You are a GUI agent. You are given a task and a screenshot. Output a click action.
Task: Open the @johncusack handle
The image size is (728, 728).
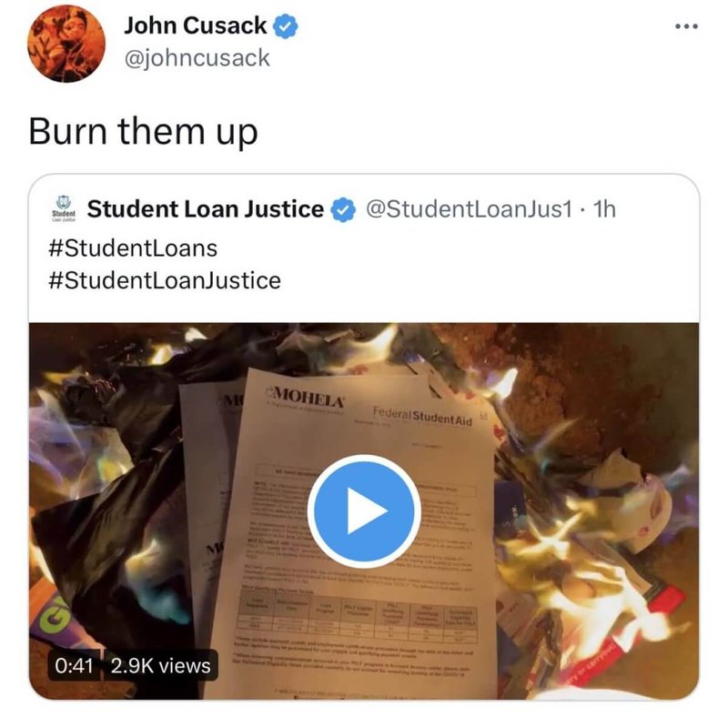197,58
